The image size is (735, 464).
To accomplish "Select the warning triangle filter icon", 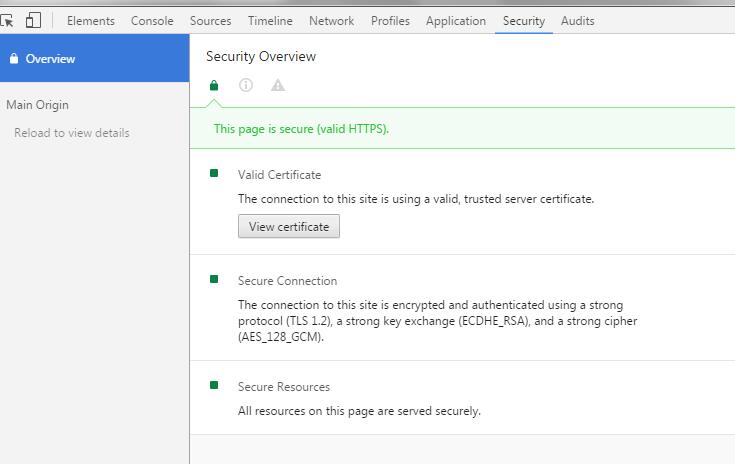I will 278,85.
